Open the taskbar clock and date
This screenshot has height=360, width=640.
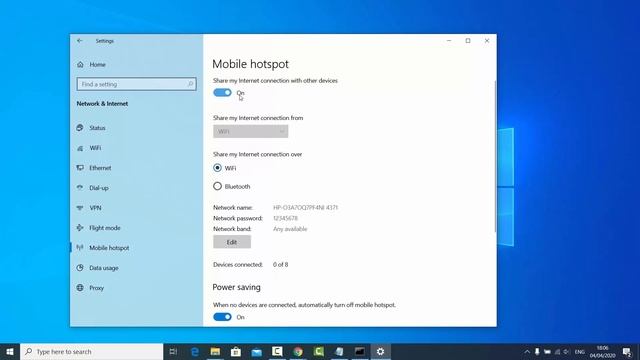(602, 351)
